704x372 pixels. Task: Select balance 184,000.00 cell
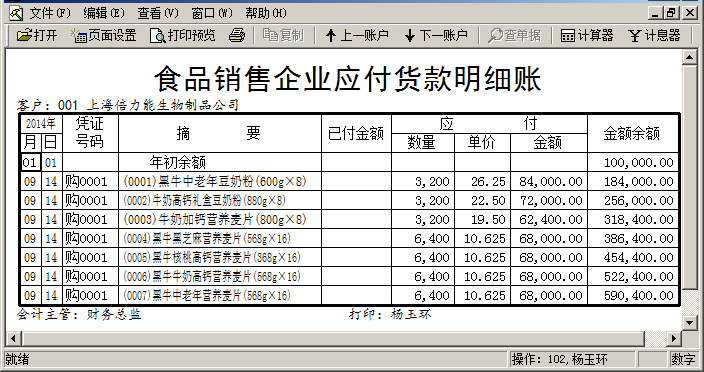pos(633,181)
